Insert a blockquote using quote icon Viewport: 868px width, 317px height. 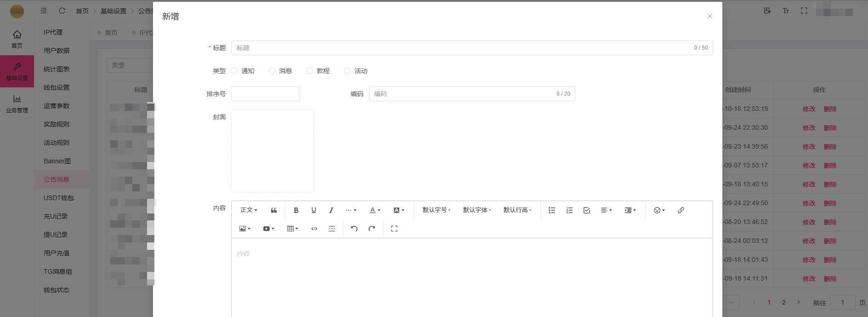point(274,210)
